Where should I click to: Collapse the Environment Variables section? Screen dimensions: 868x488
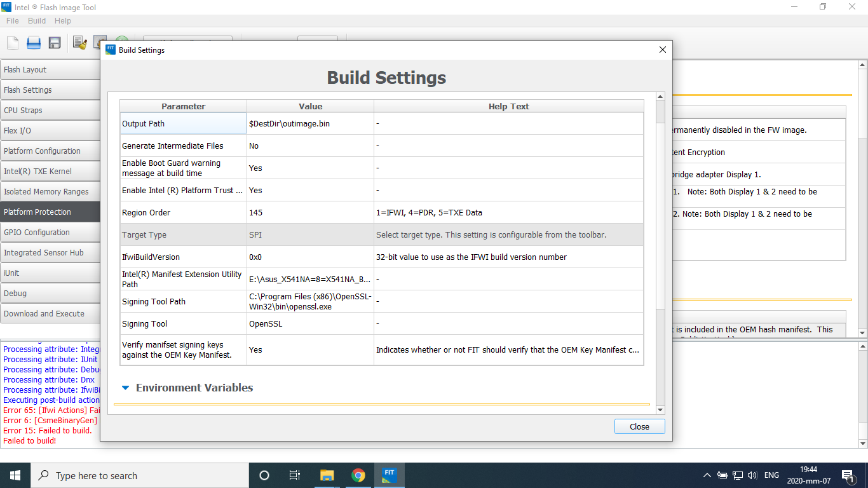[125, 388]
